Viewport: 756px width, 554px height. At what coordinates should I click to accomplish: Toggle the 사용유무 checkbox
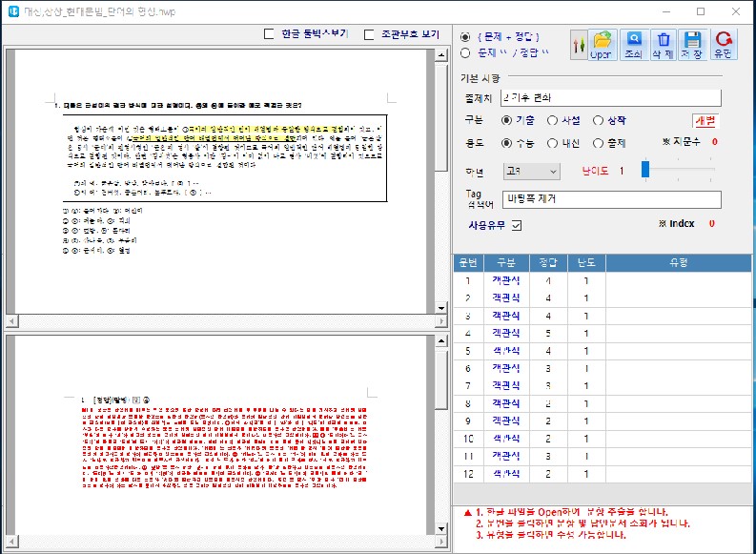click(517, 225)
